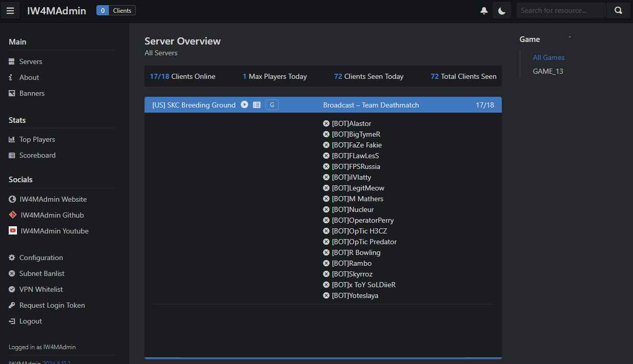Click the 72 Total Clients Seen stat
The height and width of the screenshot is (364, 633).
pos(463,76)
